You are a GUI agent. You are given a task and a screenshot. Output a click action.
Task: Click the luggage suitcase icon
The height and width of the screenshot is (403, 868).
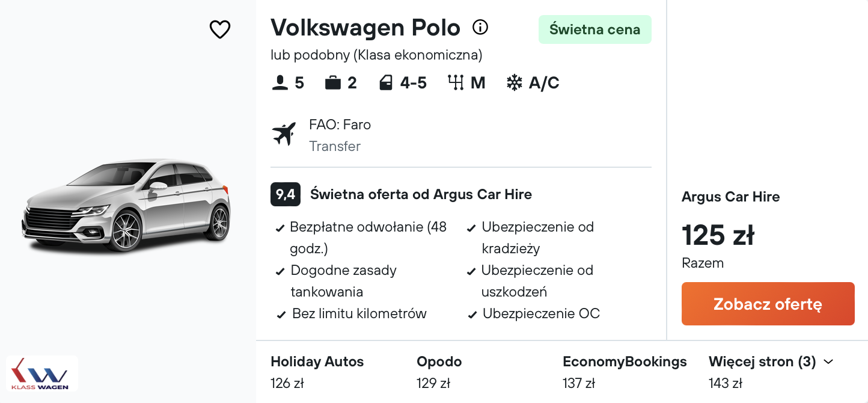332,83
